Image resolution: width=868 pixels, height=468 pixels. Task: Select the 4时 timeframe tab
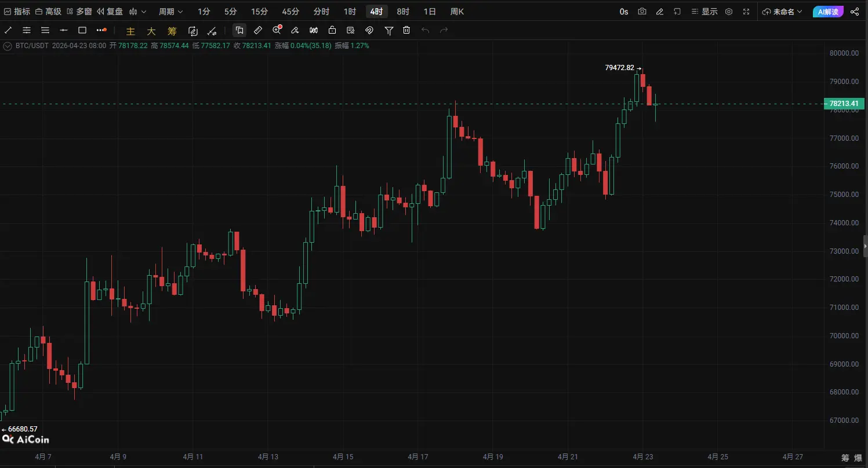tap(376, 12)
